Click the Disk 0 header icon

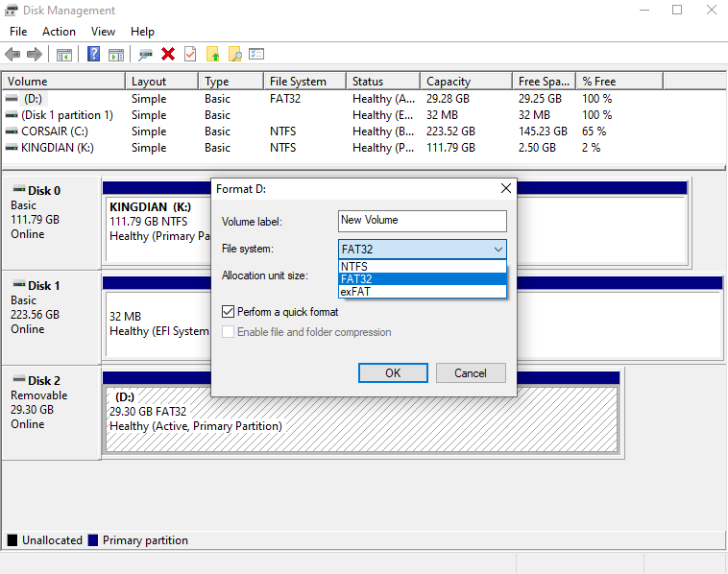pos(19,189)
